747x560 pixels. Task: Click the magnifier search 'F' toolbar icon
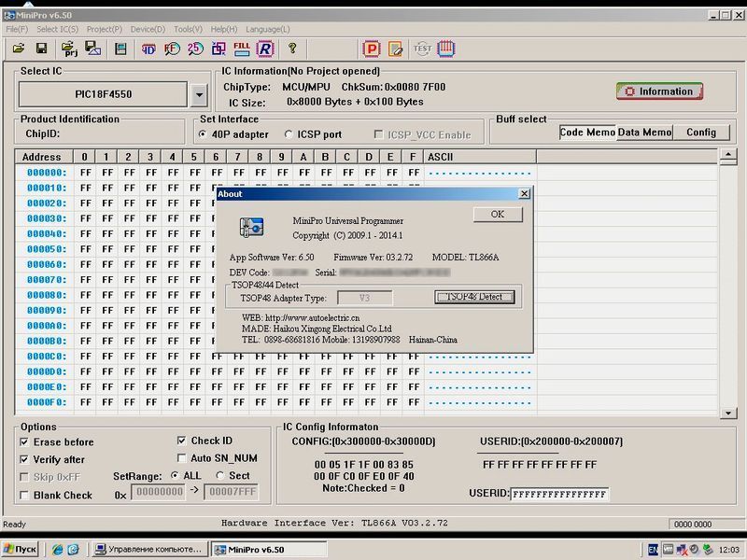pos(172,49)
